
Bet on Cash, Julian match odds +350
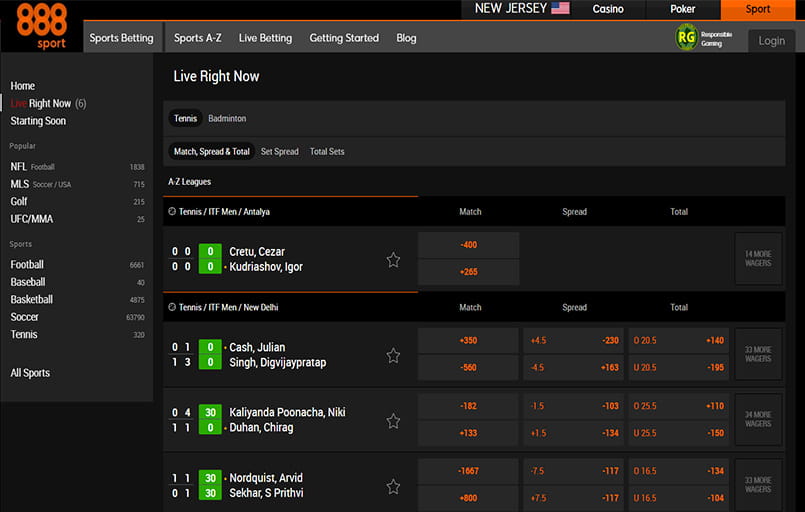(x=468, y=340)
